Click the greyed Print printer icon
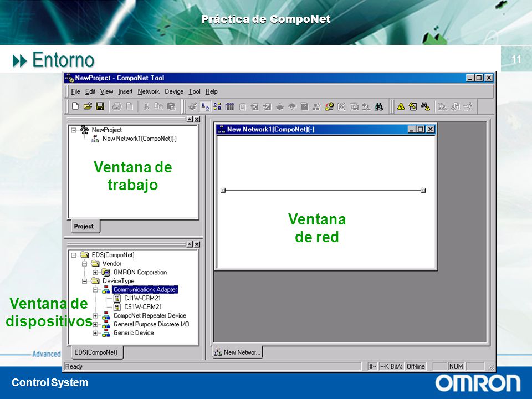This screenshot has height=399, width=532. (x=117, y=106)
